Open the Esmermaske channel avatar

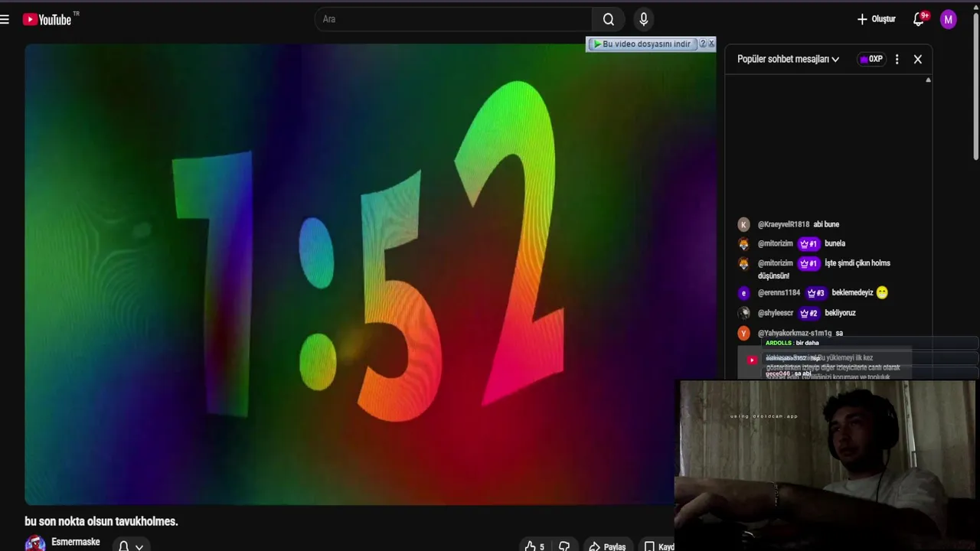pos(35,544)
